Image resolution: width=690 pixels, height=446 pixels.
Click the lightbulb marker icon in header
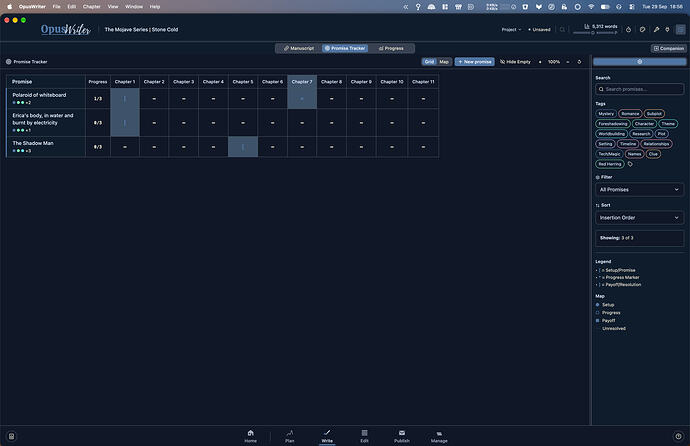pyautogui.click(x=668, y=29)
